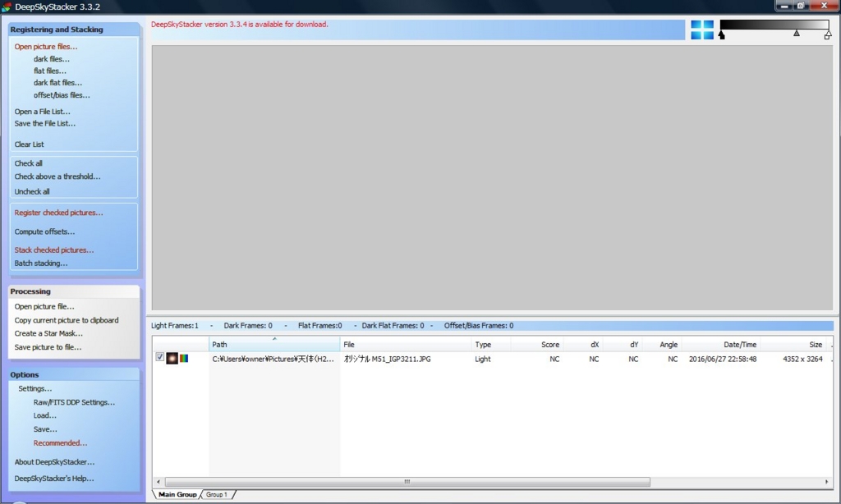Click the Options panel header
The width and height of the screenshot is (841, 504).
[x=74, y=374]
